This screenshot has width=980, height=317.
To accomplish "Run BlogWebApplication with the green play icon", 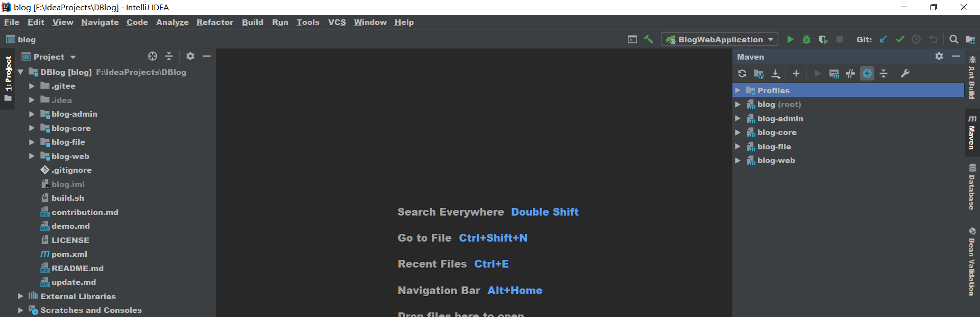I will 790,39.
